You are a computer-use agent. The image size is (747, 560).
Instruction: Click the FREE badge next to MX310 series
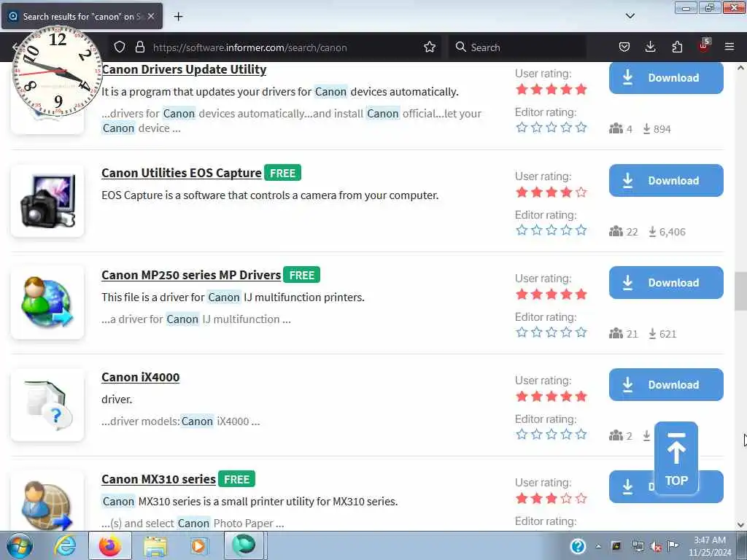237,479
